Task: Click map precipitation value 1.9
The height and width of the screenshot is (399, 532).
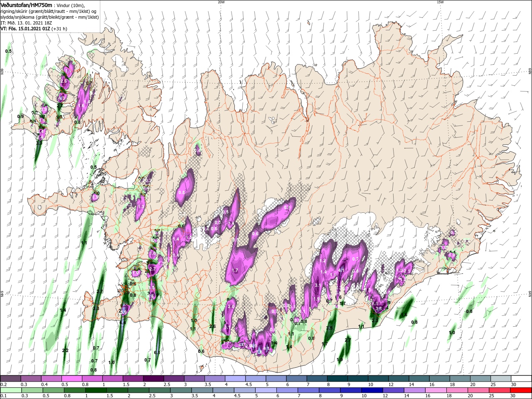Action: (340, 360)
